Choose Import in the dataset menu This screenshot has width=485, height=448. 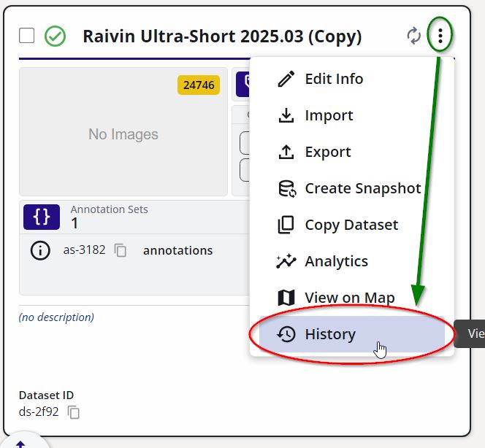tap(351, 115)
